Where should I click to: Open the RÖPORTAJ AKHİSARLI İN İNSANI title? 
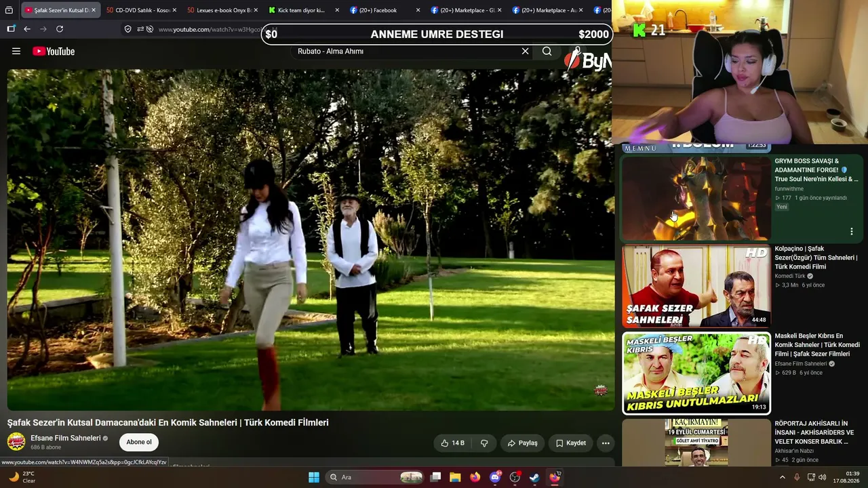[814, 432]
